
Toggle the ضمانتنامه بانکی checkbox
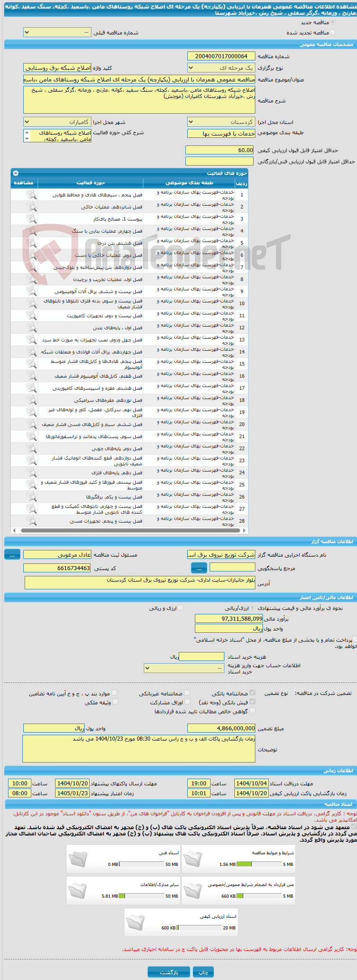click(252, 693)
